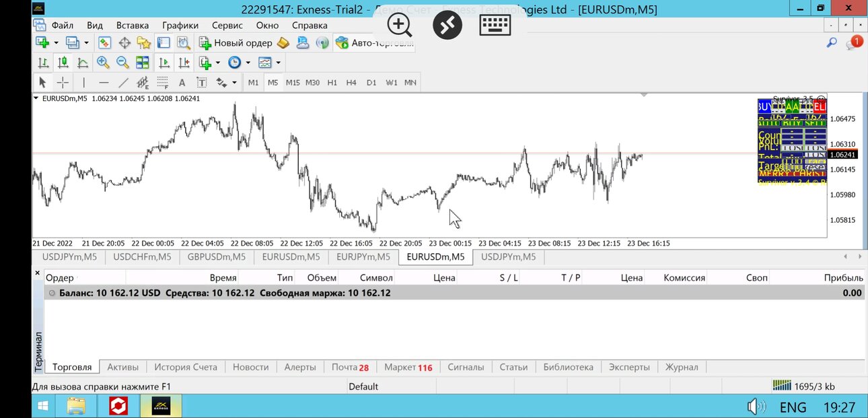Switch to M1 timeframe
The width and height of the screenshot is (868, 418).
click(x=253, y=82)
